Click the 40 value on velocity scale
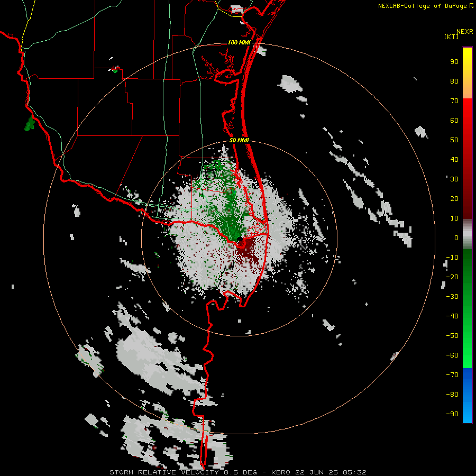This screenshot has width=476, height=476. [454, 159]
